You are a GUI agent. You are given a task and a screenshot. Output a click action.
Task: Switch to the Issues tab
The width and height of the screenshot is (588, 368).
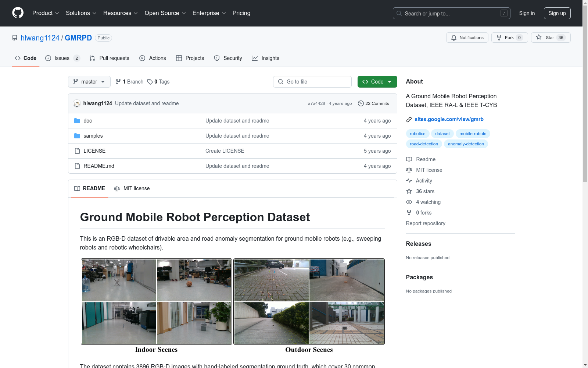(61, 58)
